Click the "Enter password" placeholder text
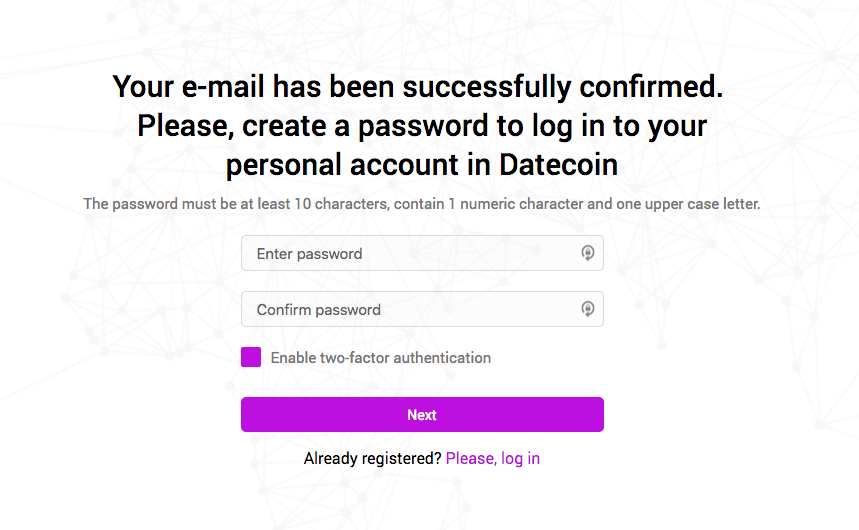The height and width of the screenshot is (530, 859). (309, 254)
